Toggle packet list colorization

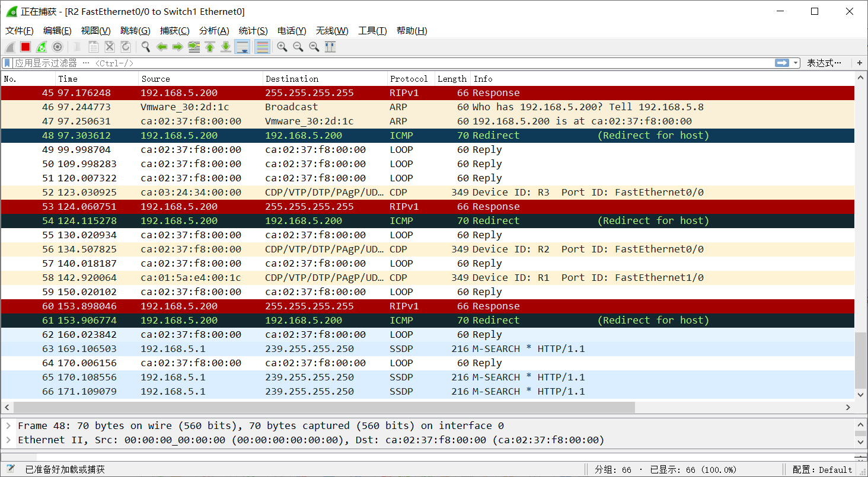262,47
